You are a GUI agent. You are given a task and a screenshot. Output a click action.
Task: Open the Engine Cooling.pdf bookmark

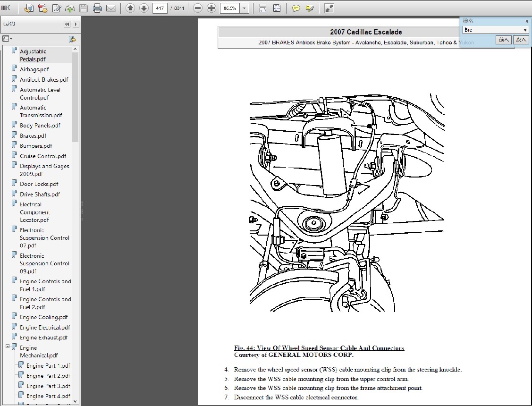tap(43, 317)
